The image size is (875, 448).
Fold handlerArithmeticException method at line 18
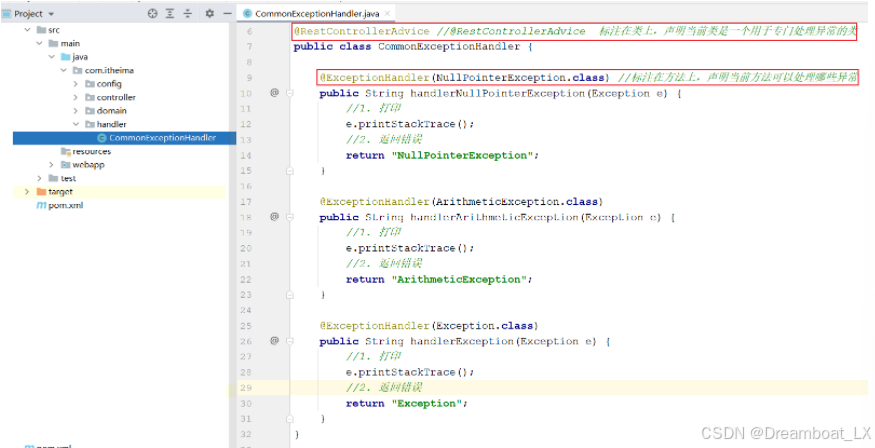pos(290,217)
